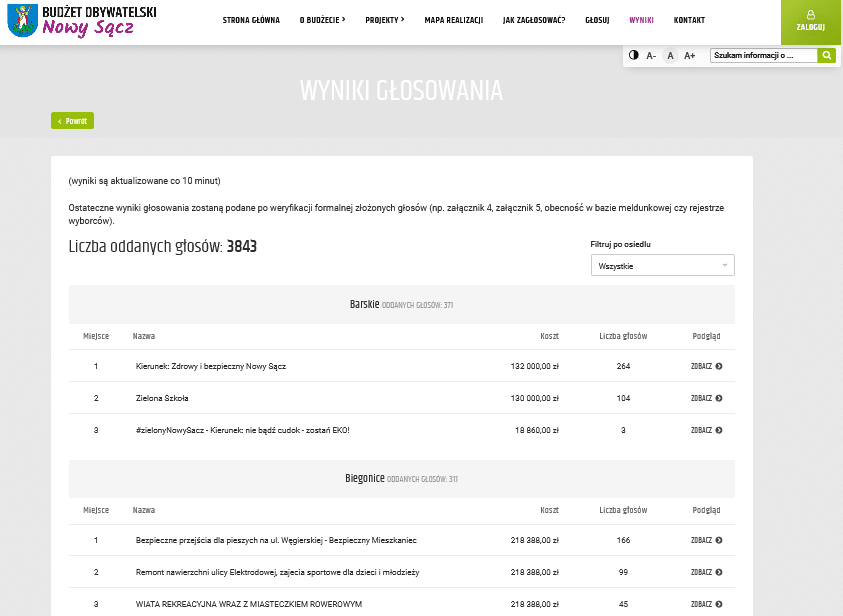This screenshot has height=616, width=843.
Task: Expand the O budżecie menu
Action: coord(322,20)
